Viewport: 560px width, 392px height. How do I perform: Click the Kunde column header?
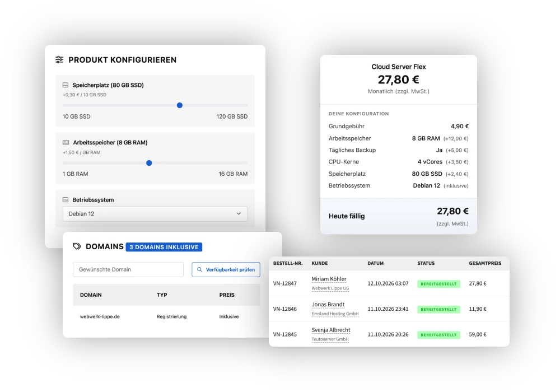320,263
